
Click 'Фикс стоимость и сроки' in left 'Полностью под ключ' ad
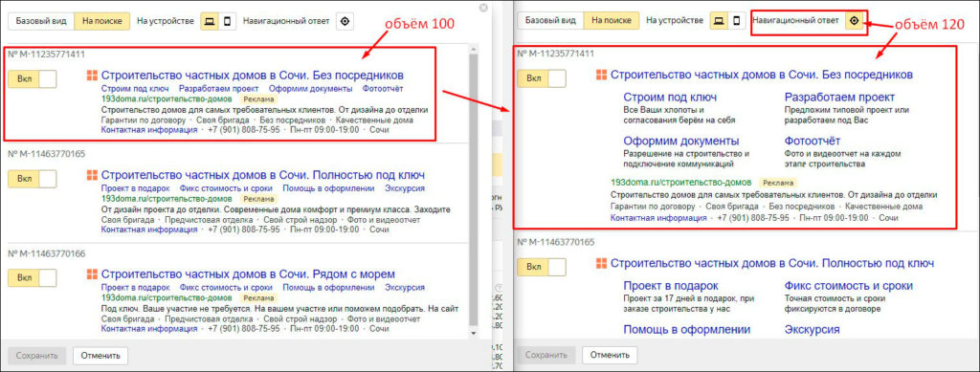(x=226, y=187)
